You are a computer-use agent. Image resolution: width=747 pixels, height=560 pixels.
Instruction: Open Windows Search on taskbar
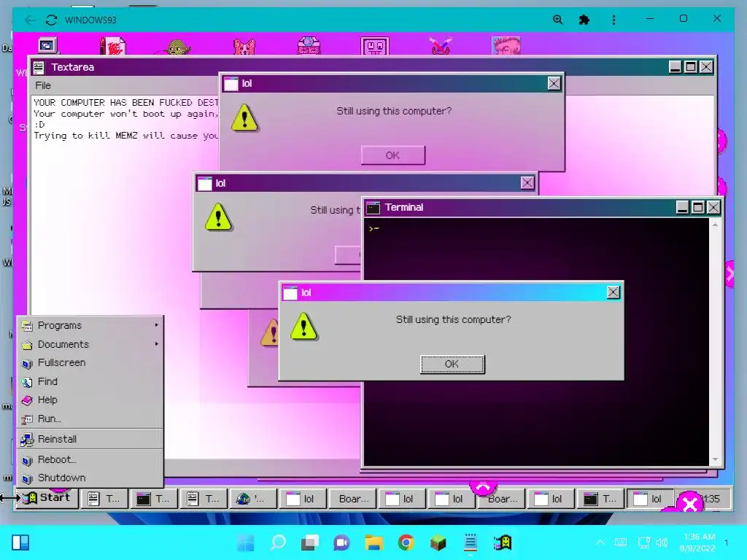[278, 542]
